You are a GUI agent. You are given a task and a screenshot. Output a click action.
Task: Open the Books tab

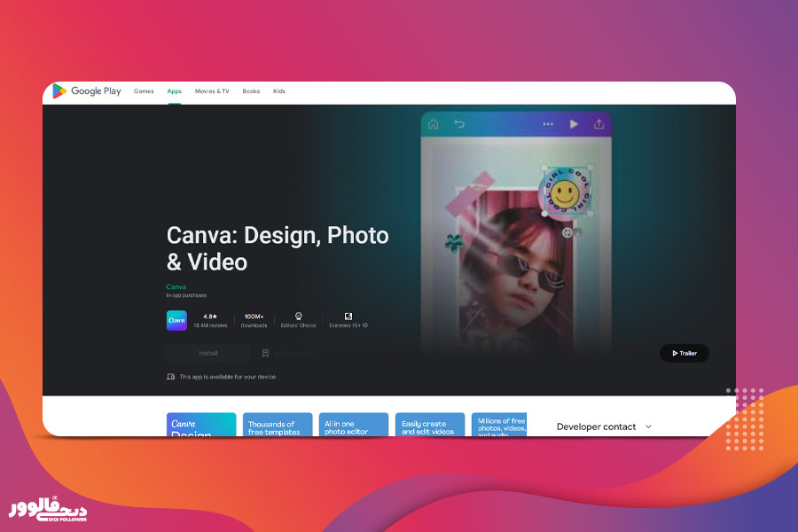(251, 91)
